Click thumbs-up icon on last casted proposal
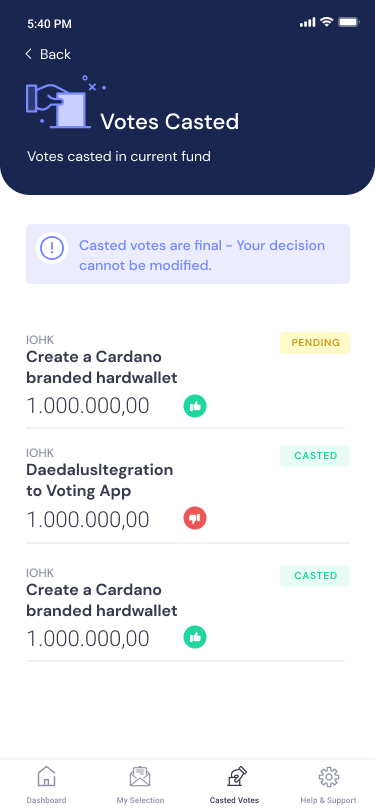 coord(195,637)
